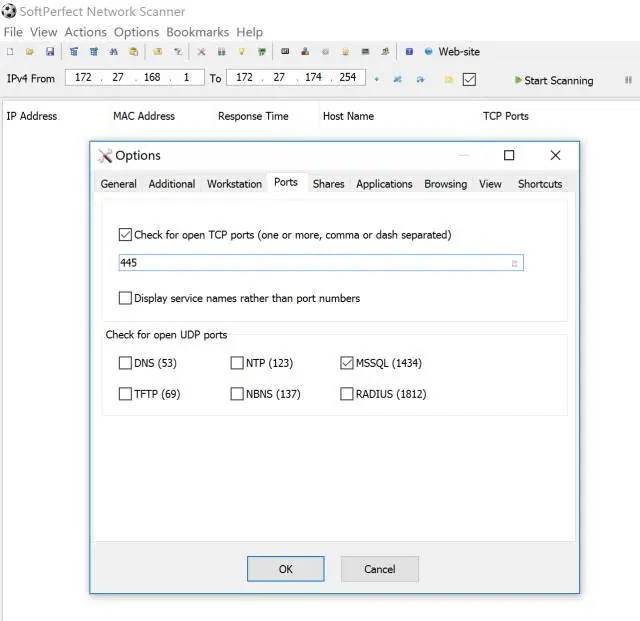Enable NBNS (137) UDP port check
Image resolution: width=640 pixels, height=621 pixels.
coord(237,394)
